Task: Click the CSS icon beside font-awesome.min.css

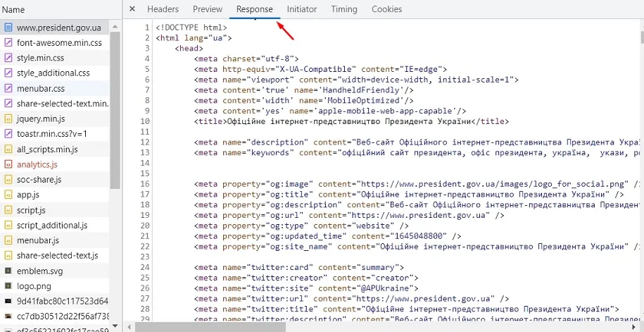Action: 8,43
